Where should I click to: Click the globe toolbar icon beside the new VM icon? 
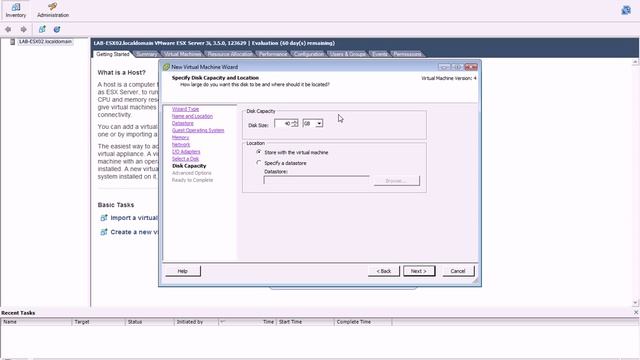point(57,29)
